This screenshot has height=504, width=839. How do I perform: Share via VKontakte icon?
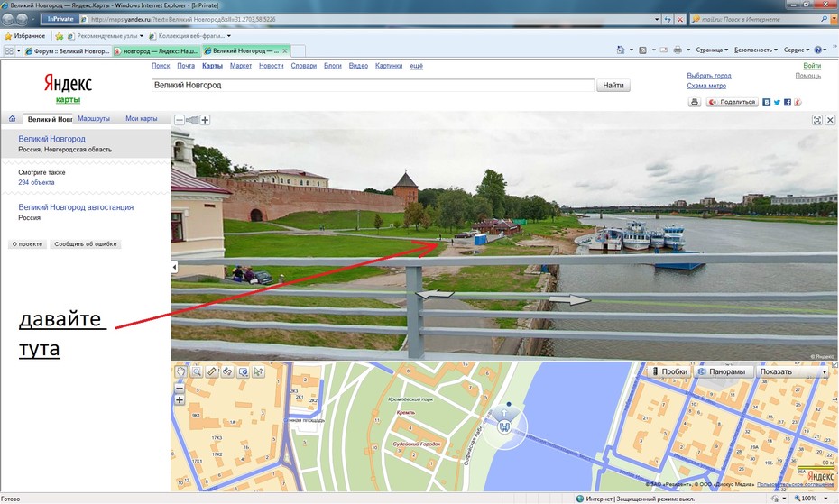[x=766, y=102]
